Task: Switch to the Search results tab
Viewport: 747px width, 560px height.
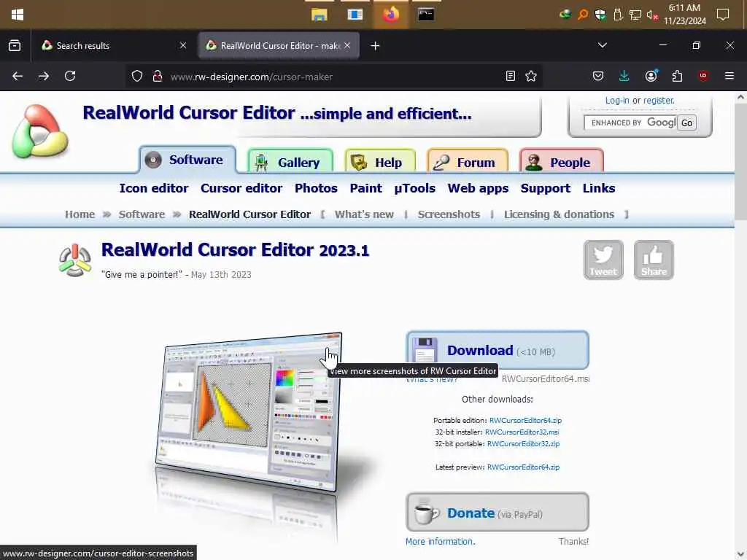Action: 115,46
